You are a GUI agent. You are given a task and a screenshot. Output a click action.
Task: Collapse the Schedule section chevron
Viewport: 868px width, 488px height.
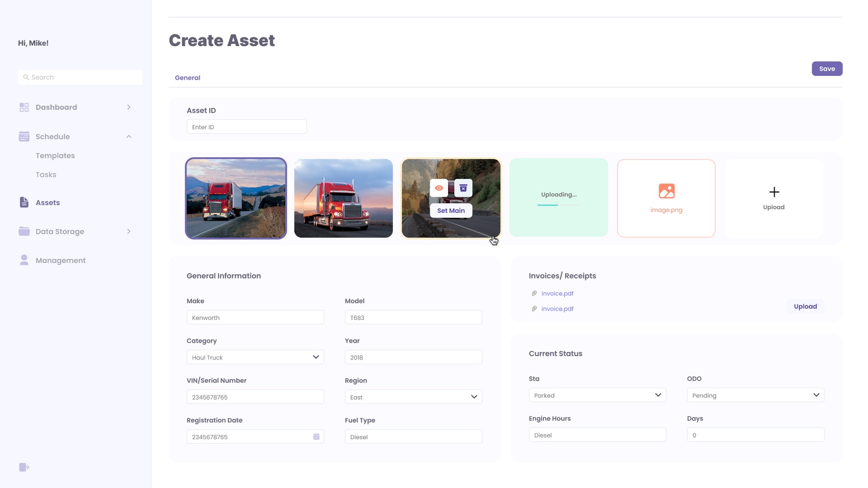[x=129, y=137]
